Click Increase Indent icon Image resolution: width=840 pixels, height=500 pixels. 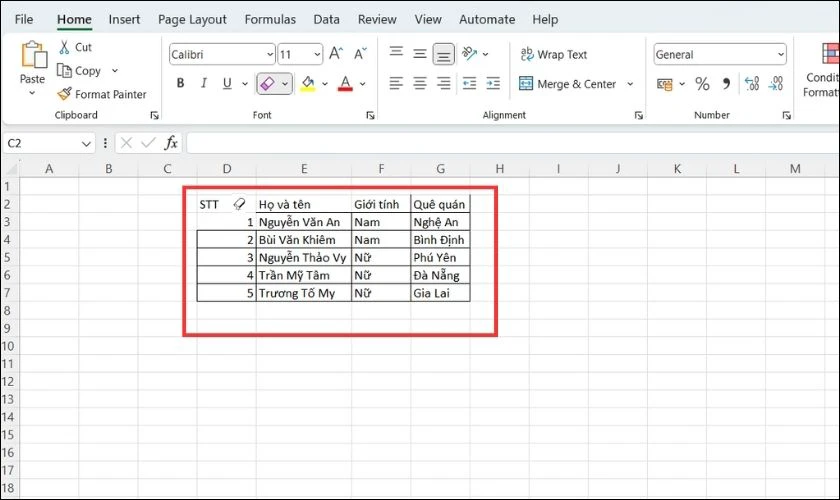(x=493, y=84)
